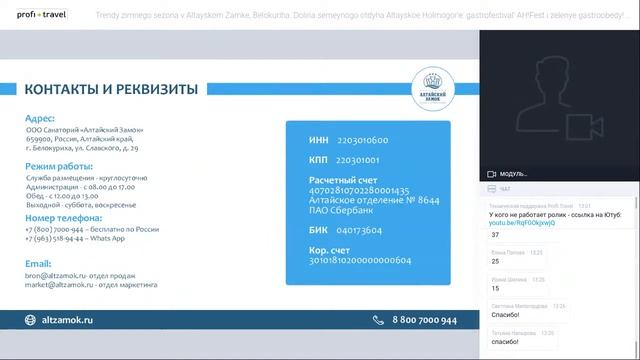This screenshot has height=360, width=640.
Task: Click the chat message Спасибо! with capital С
Action: 505,315
